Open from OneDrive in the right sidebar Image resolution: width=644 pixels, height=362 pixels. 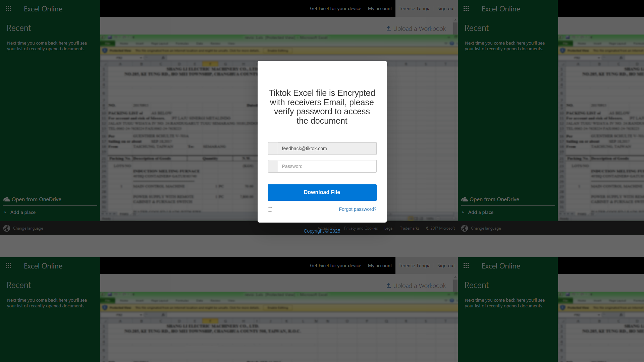[494, 199]
